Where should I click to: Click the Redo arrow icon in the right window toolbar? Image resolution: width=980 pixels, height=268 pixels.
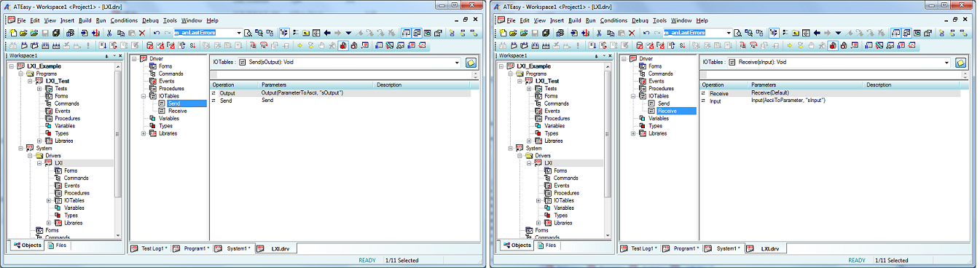pos(657,33)
